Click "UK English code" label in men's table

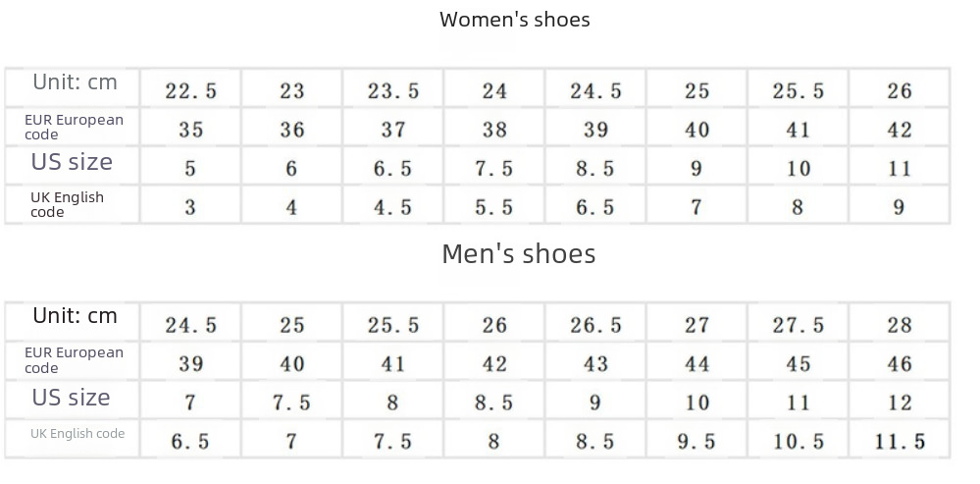point(77,433)
